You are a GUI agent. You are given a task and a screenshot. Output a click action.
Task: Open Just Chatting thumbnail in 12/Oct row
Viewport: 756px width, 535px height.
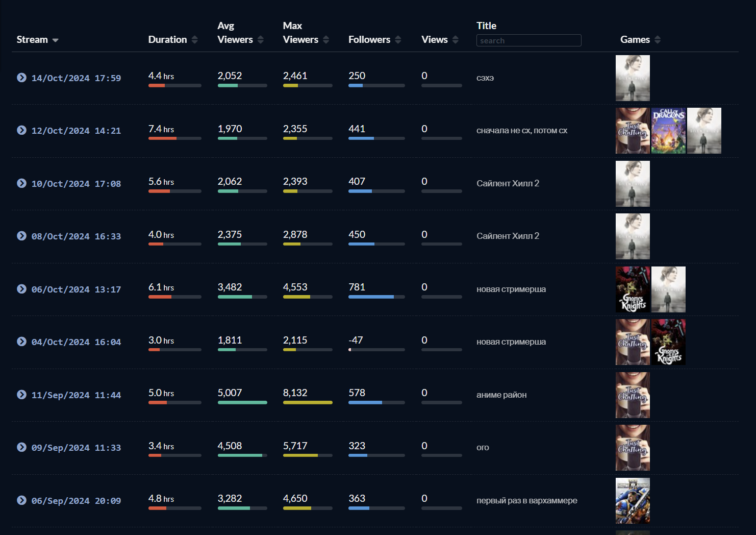point(633,131)
